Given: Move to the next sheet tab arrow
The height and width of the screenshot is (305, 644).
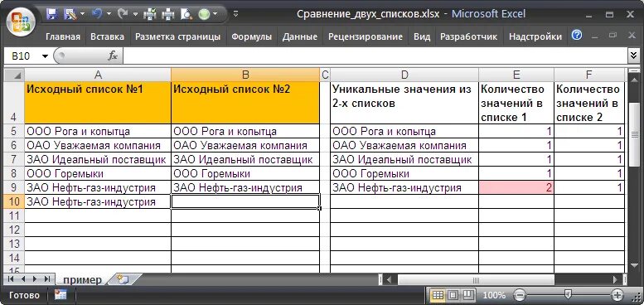Looking at the screenshot, I should click(x=35, y=278).
